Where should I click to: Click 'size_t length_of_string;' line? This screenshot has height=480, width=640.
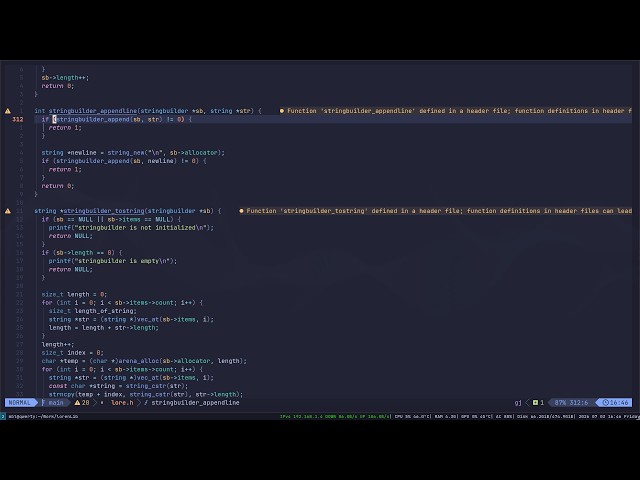point(93,311)
